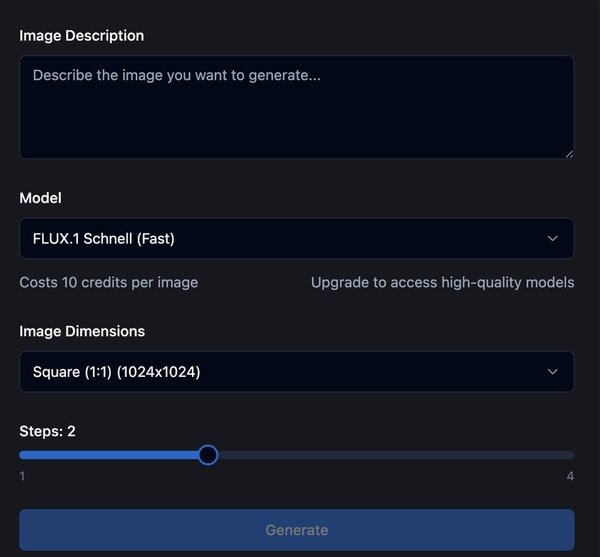Click the Image Description label
The image size is (600, 557).
82,35
